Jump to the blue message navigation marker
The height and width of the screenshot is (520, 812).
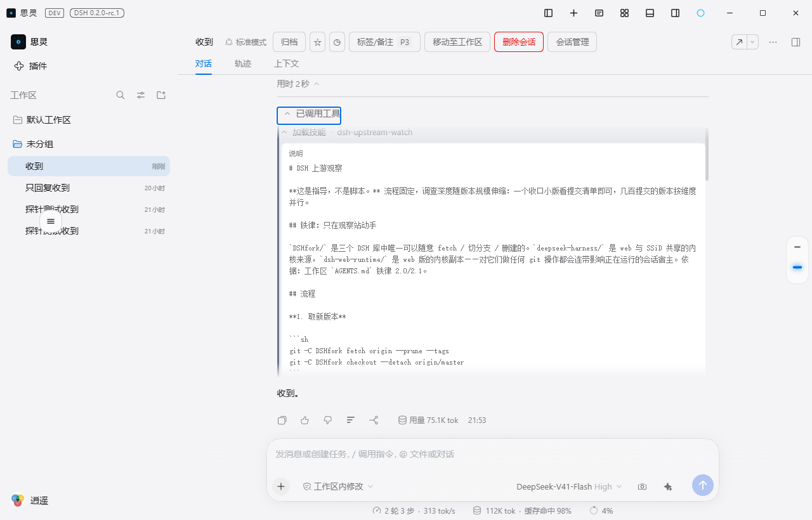[797, 268]
